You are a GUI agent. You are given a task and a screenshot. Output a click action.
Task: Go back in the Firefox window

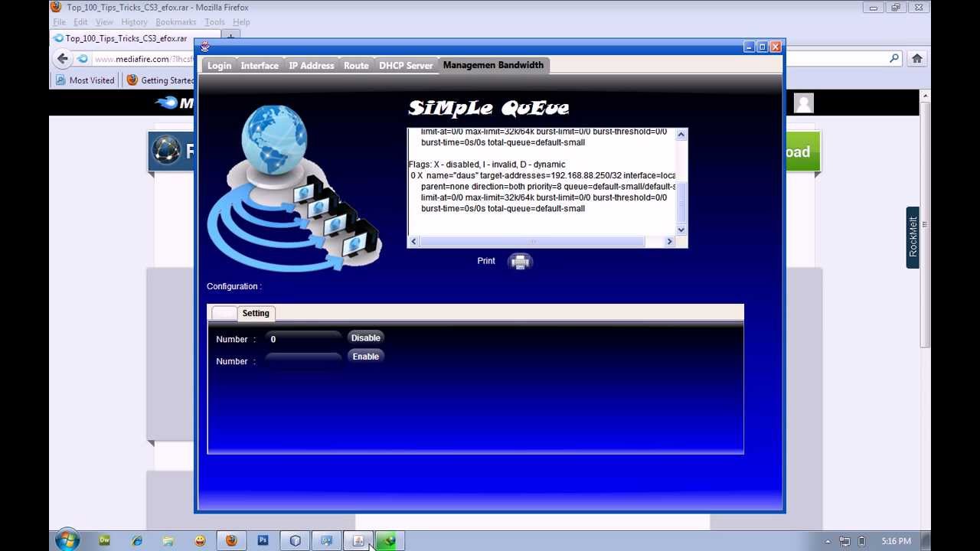point(63,58)
